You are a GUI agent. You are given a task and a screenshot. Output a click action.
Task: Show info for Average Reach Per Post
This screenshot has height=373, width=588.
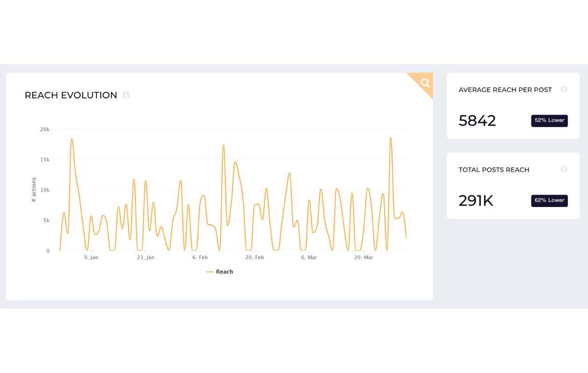[x=564, y=89]
